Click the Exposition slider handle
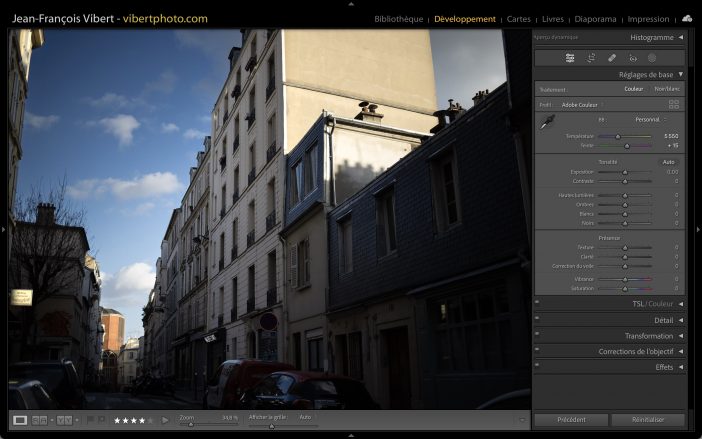The height and width of the screenshot is (439, 702). [625, 172]
